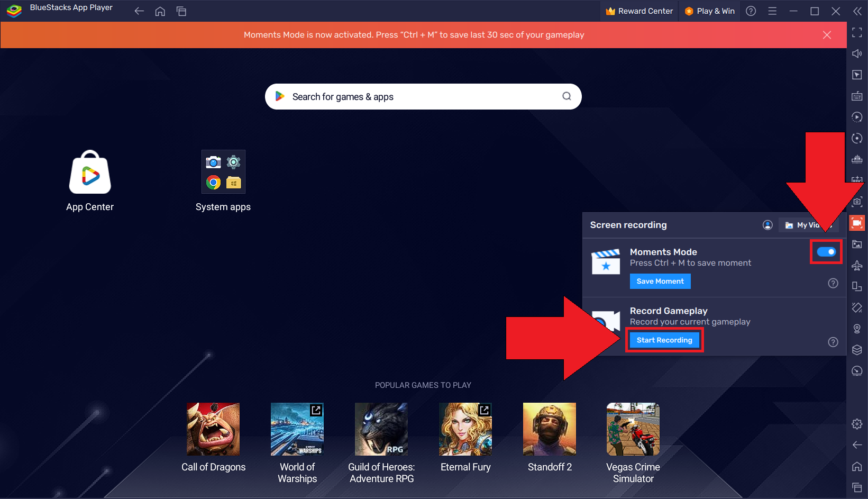Open the screen recording account menu
Image resolution: width=868 pixels, height=499 pixels.
768,224
